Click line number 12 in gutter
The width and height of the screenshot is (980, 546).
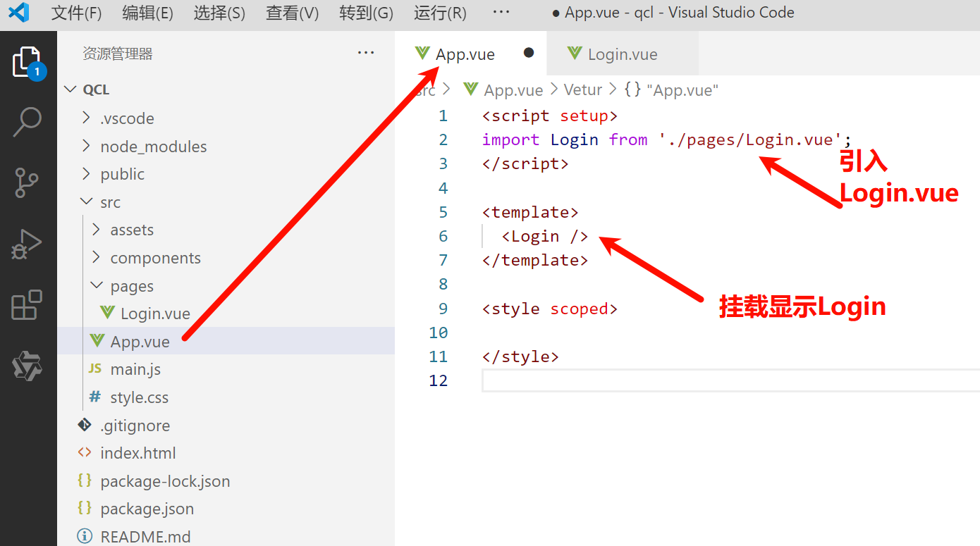tap(438, 380)
